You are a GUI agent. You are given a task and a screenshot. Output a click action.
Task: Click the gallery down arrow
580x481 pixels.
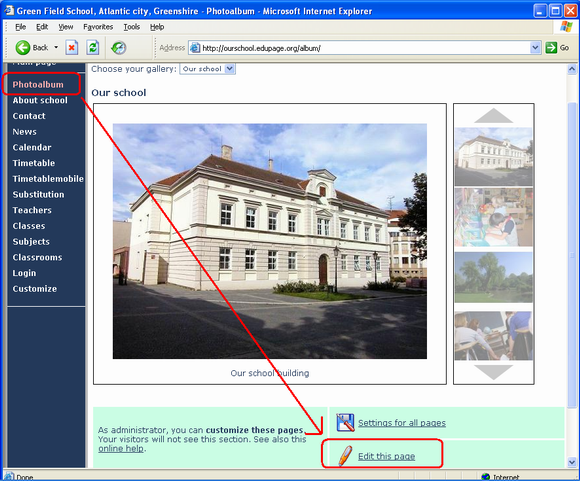493,372
